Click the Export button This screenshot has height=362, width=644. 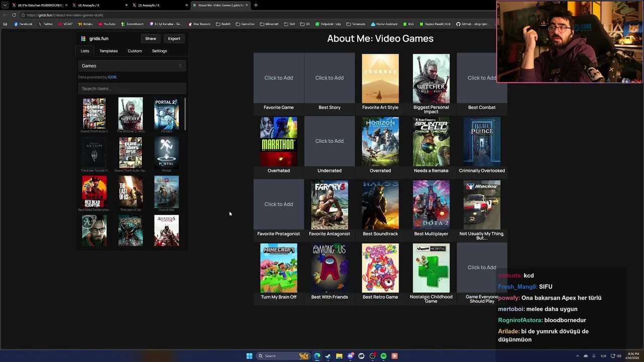(174, 38)
